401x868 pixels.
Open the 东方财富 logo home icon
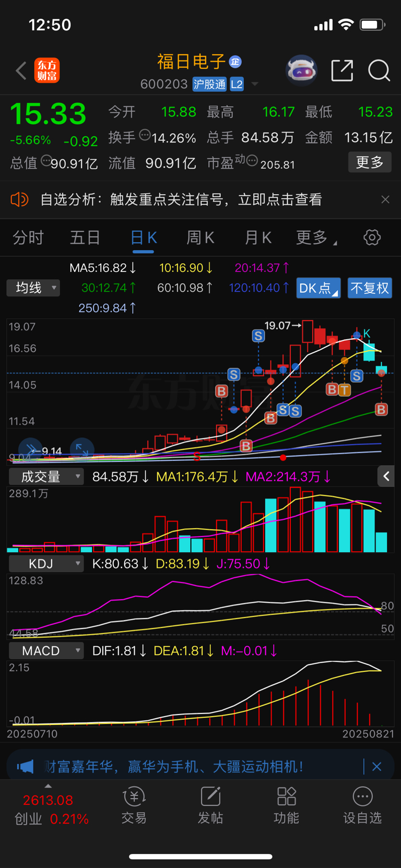[47, 70]
